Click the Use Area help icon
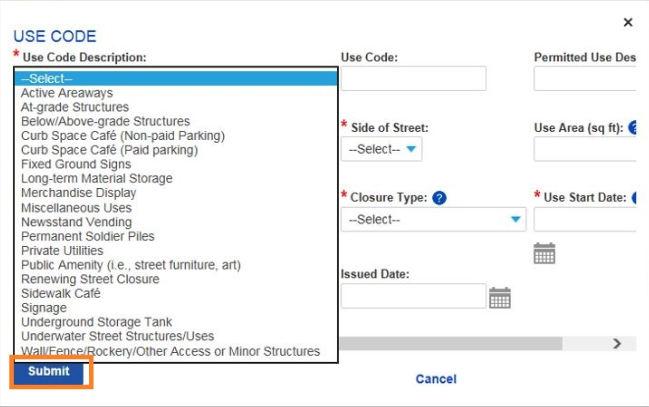Viewport: 649px width, 407px height. click(633, 128)
